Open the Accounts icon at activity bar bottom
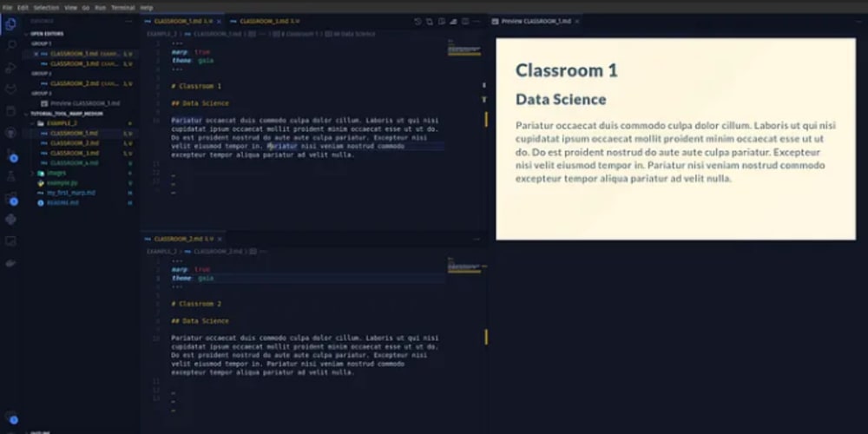This screenshot has height=434, width=868. coord(10,417)
